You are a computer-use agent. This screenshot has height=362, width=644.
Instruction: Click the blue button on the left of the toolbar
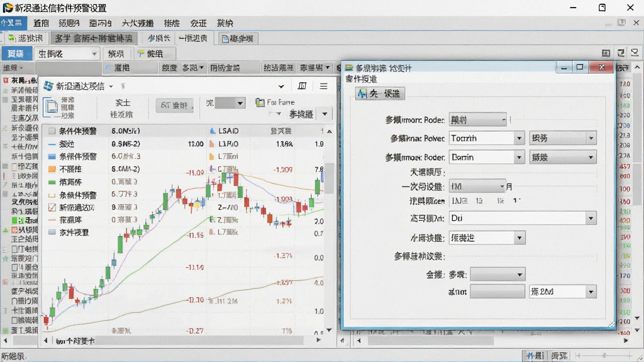tap(16, 54)
